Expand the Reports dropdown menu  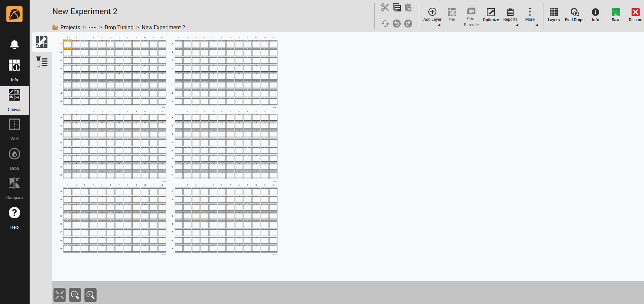click(517, 25)
